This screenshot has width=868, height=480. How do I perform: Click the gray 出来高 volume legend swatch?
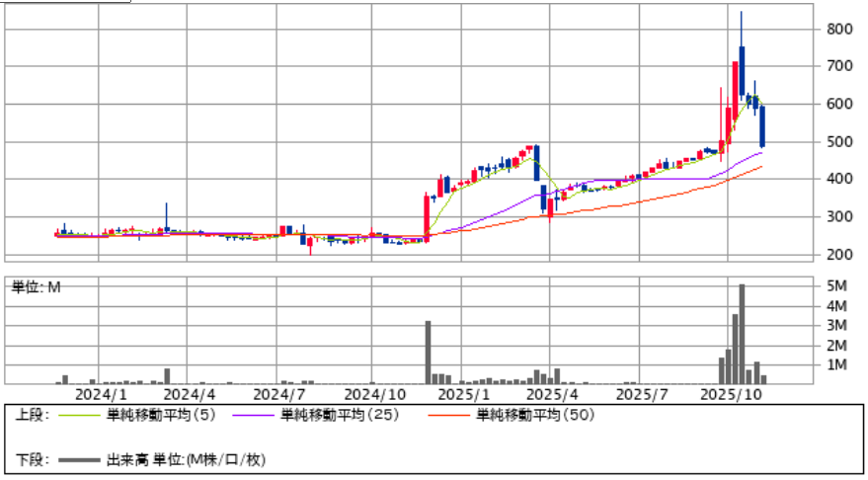(79, 460)
